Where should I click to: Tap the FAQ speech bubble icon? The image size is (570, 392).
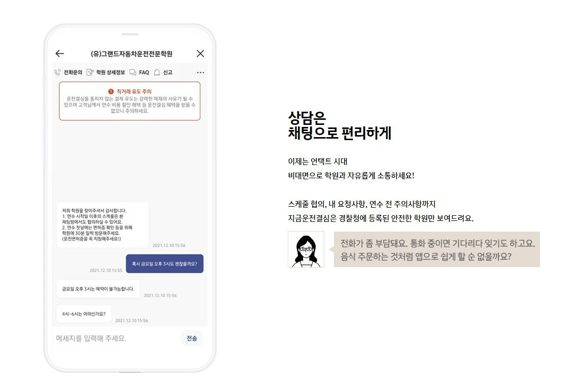pos(132,73)
